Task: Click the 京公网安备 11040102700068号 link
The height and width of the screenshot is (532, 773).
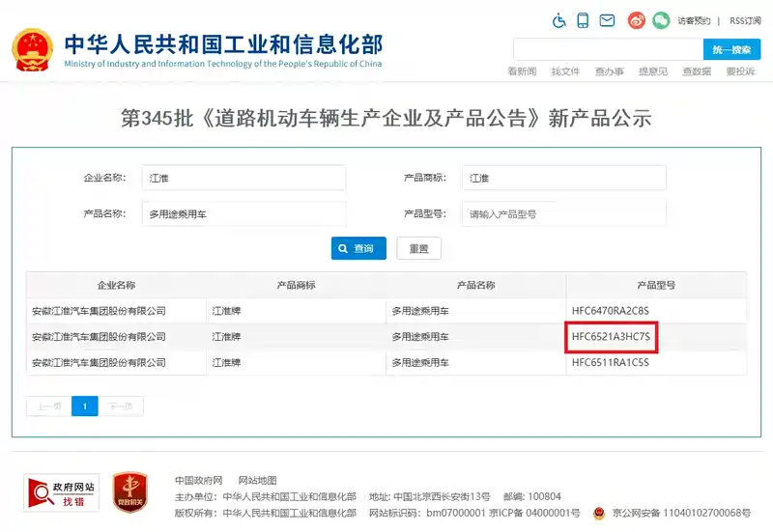Action: pos(681,514)
